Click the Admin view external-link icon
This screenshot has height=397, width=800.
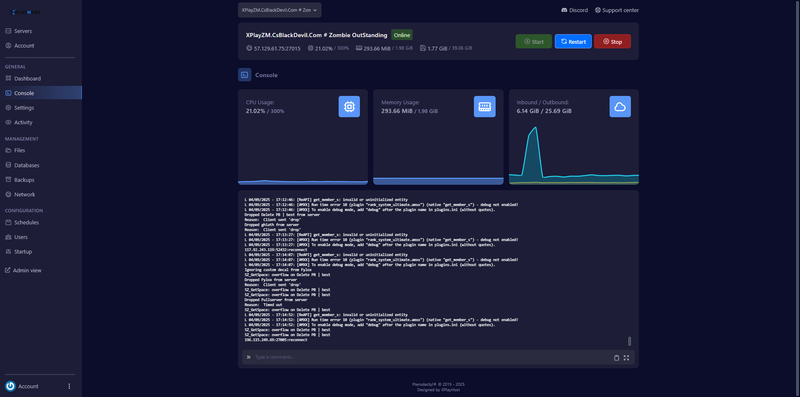point(8,270)
